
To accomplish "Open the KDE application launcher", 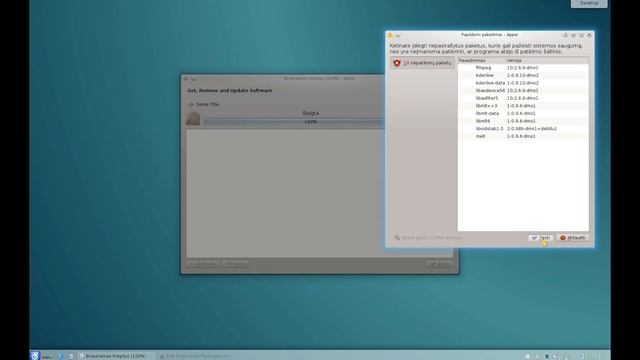I will pyautogui.click(x=35, y=356).
